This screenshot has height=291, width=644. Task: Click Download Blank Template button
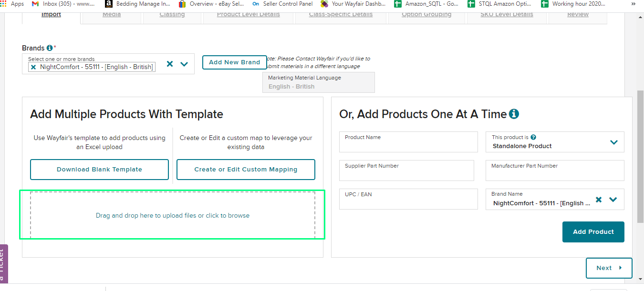tap(99, 170)
